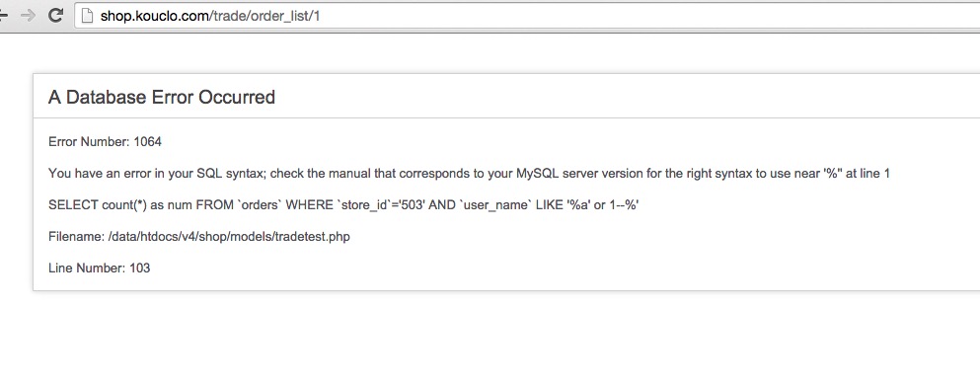980x383 pixels.
Task: Click the browser forward arrow
Action: coord(28,16)
